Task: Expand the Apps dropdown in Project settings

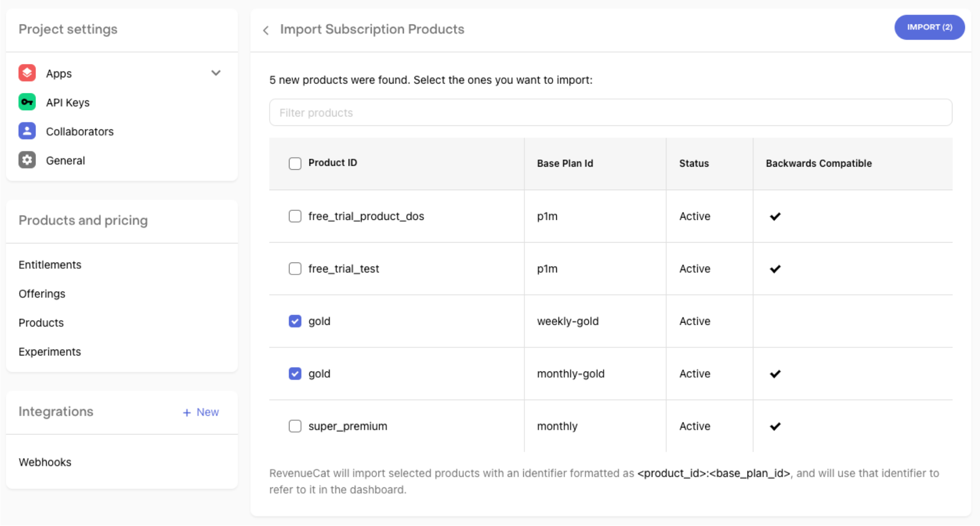Action: pyautogui.click(x=217, y=72)
